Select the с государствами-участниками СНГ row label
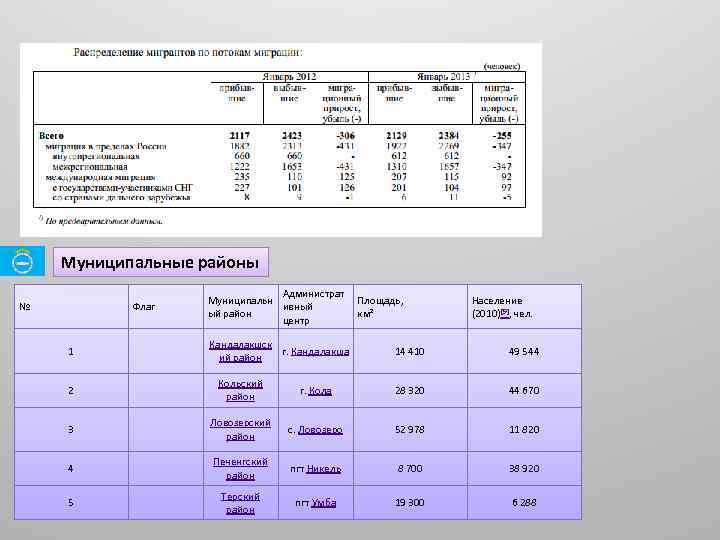The image size is (720, 540). click(x=123, y=188)
